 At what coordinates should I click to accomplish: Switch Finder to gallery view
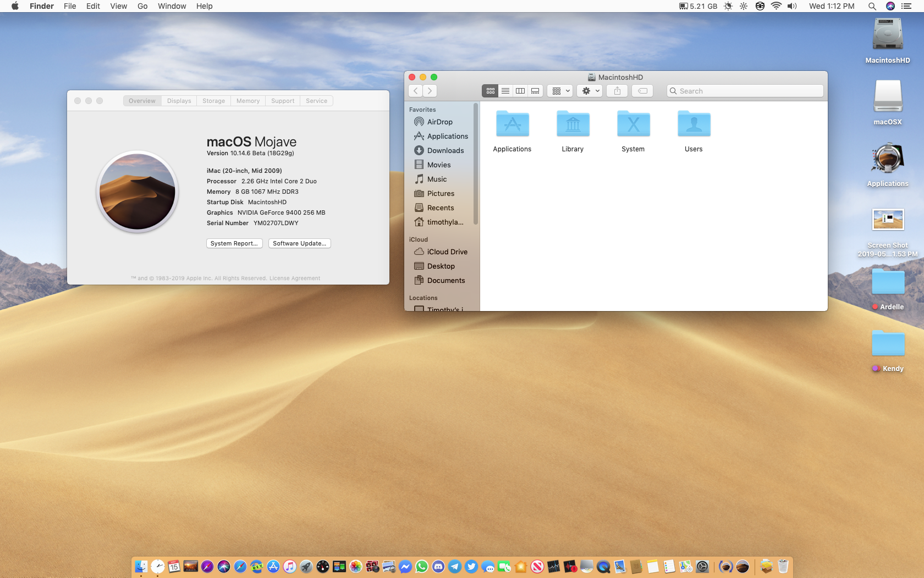(535, 91)
